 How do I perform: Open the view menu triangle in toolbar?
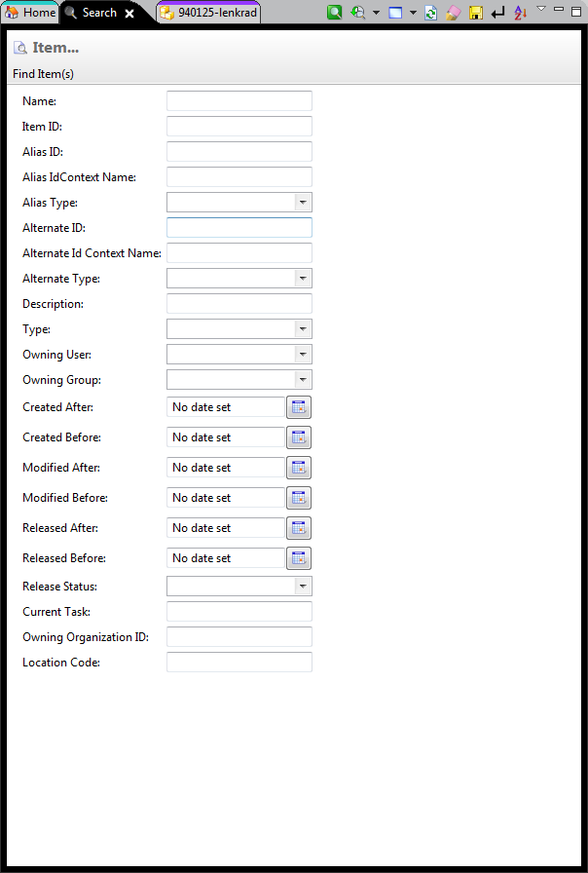(541, 9)
